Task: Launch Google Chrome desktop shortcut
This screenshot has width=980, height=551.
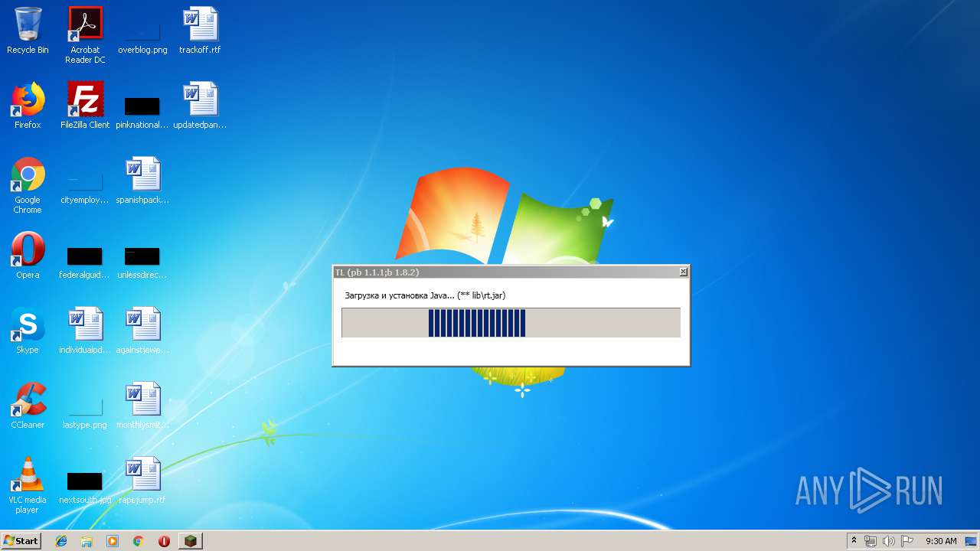Action: [28, 185]
